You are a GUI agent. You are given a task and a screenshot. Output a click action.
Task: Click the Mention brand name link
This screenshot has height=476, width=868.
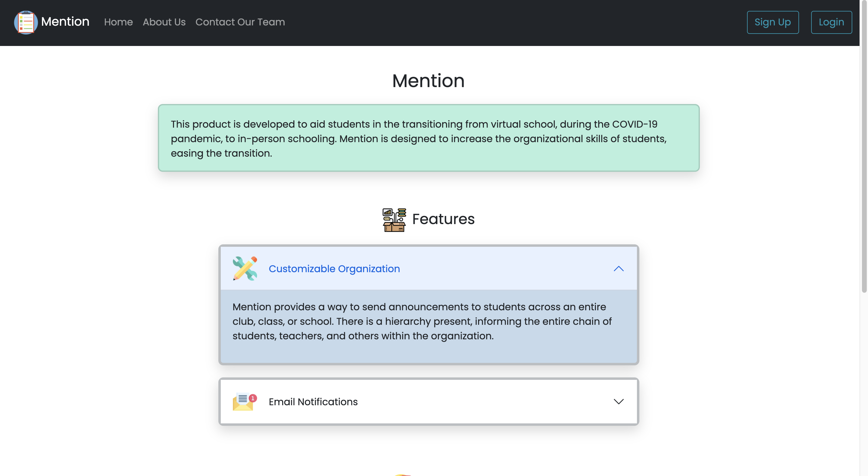click(x=65, y=22)
